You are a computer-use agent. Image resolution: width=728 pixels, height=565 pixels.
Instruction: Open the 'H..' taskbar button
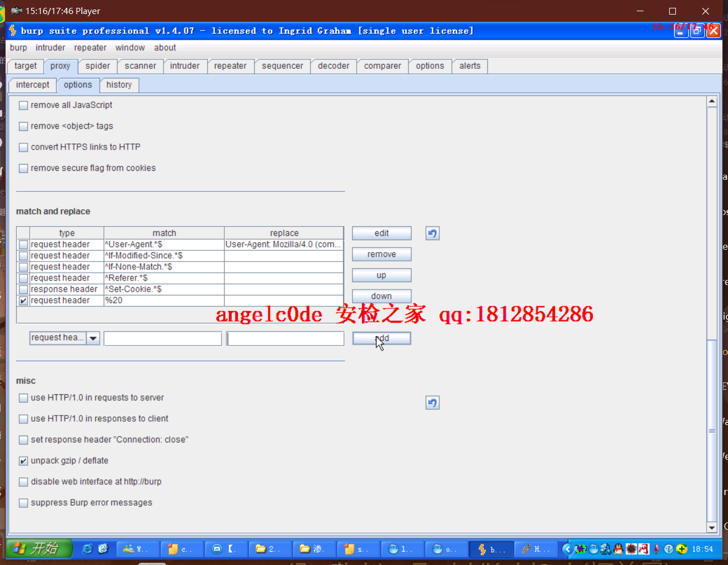pos(536,549)
